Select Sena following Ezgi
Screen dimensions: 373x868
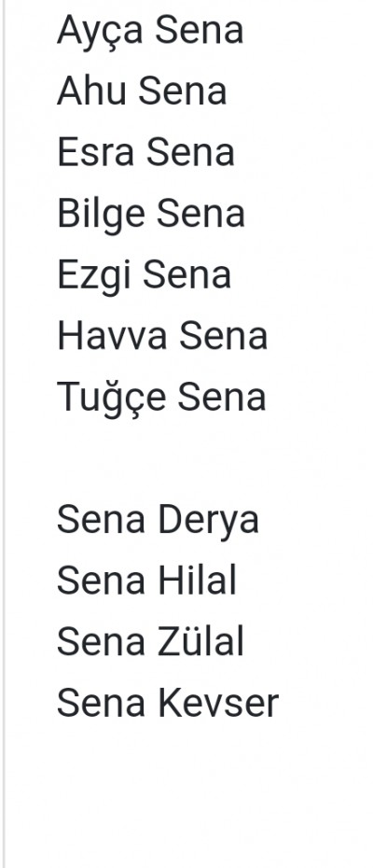point(187,275)
